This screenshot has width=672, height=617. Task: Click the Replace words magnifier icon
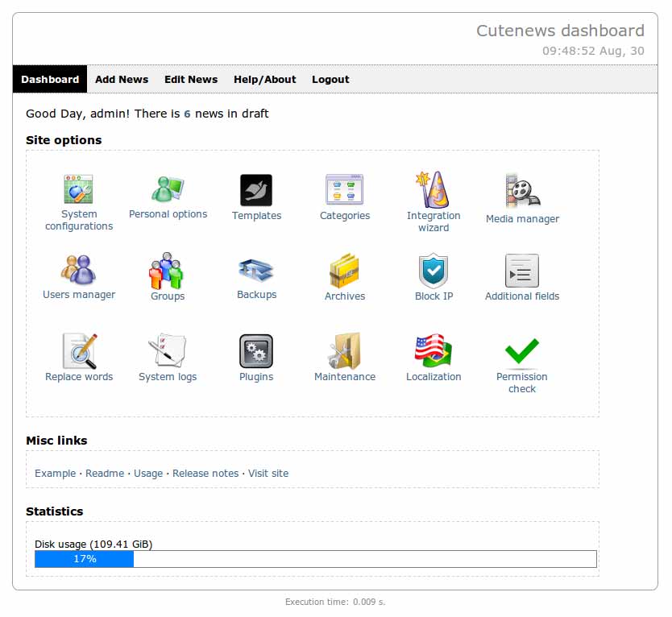tap(79, 351)
